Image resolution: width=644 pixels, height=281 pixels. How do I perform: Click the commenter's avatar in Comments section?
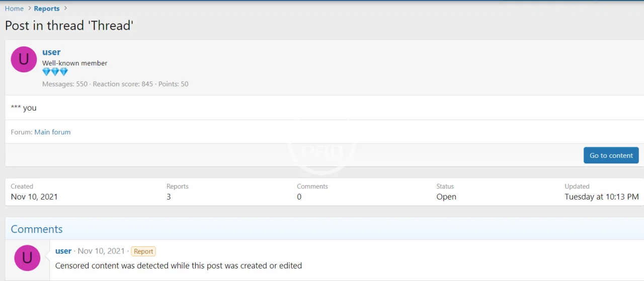point(27,258)
